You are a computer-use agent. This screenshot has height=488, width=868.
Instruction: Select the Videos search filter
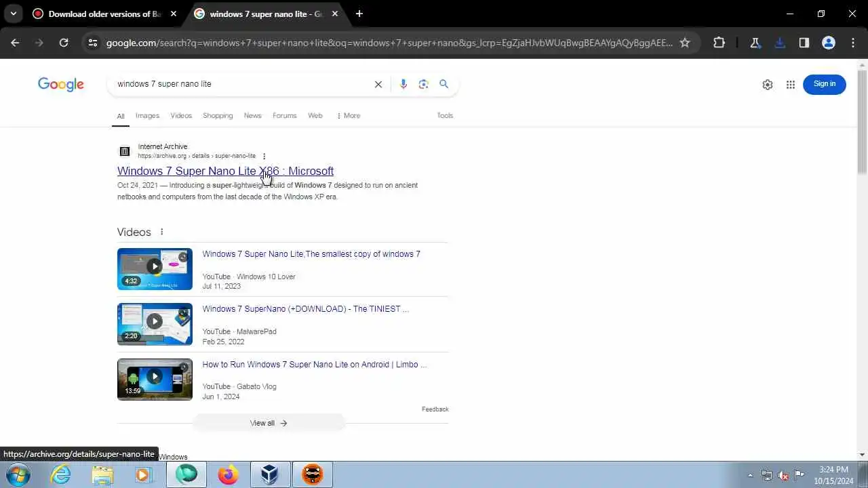181,116
